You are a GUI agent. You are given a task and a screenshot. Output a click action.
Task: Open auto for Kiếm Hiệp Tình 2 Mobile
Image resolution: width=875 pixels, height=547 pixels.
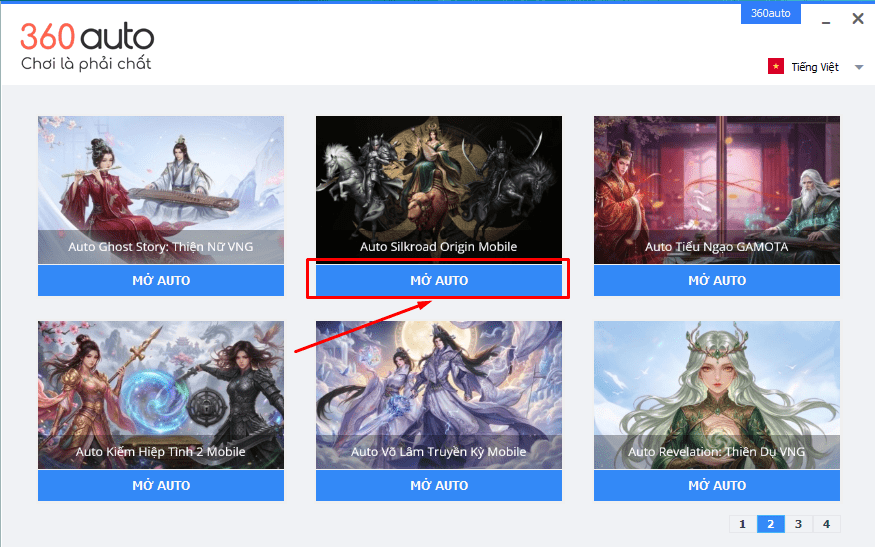(x=161, y=485)
